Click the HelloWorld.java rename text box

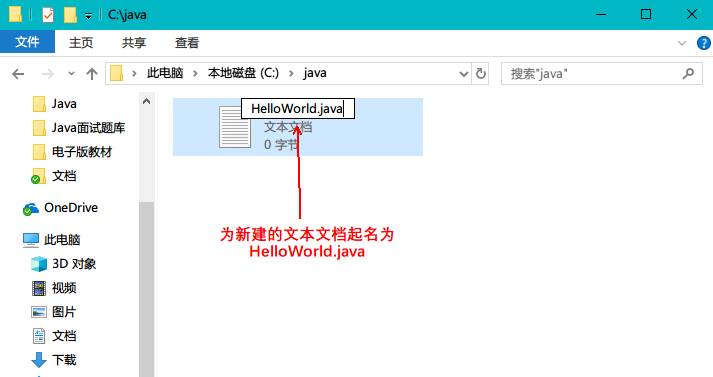click(297, 109)
